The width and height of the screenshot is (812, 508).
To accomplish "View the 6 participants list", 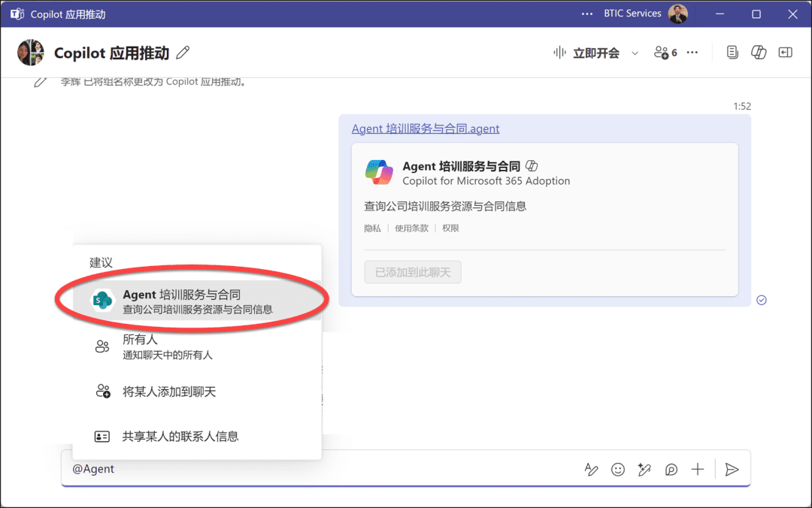I will 665,53.
